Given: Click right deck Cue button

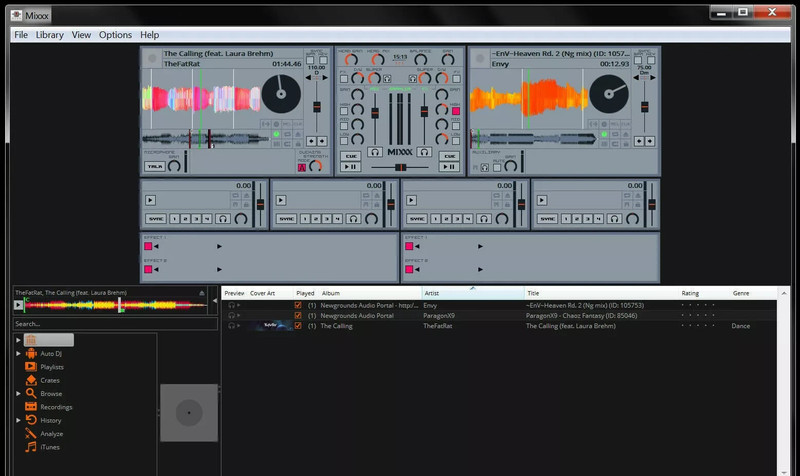Looking at the screenshot, I should pos(449,156).
